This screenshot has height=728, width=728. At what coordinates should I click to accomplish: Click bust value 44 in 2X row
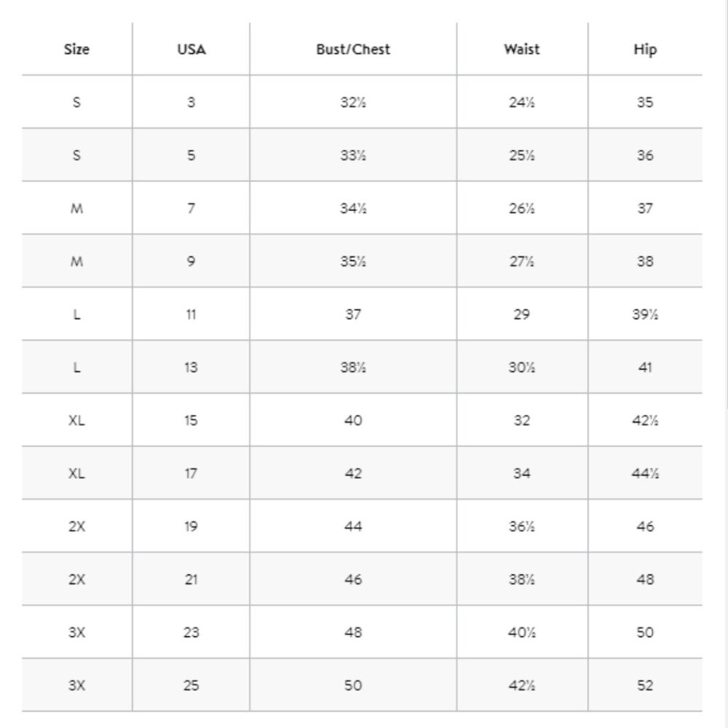click(x=353, y=526)
